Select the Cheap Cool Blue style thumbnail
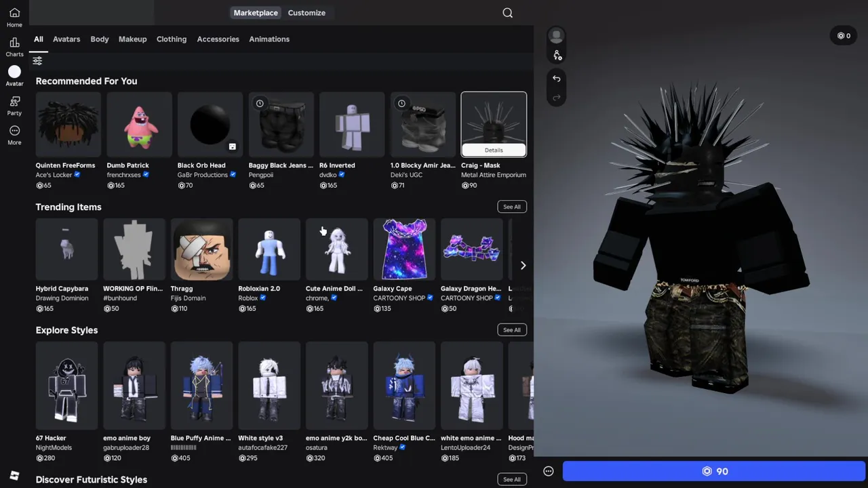The image size is (868, 488). (x=404, y=386)
